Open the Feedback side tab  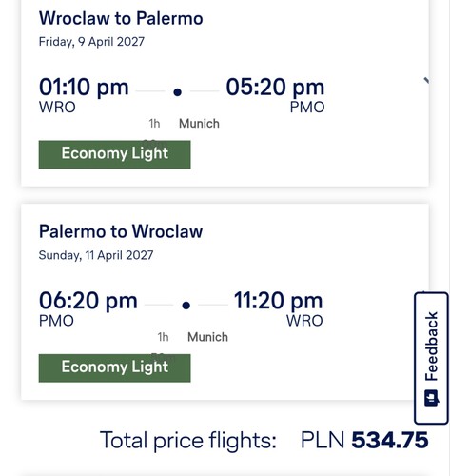(431, 358)
